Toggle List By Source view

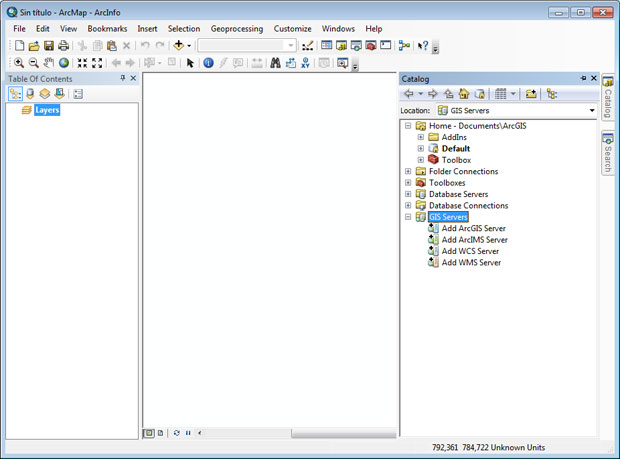pyautogui.click(x=30, y=94)
